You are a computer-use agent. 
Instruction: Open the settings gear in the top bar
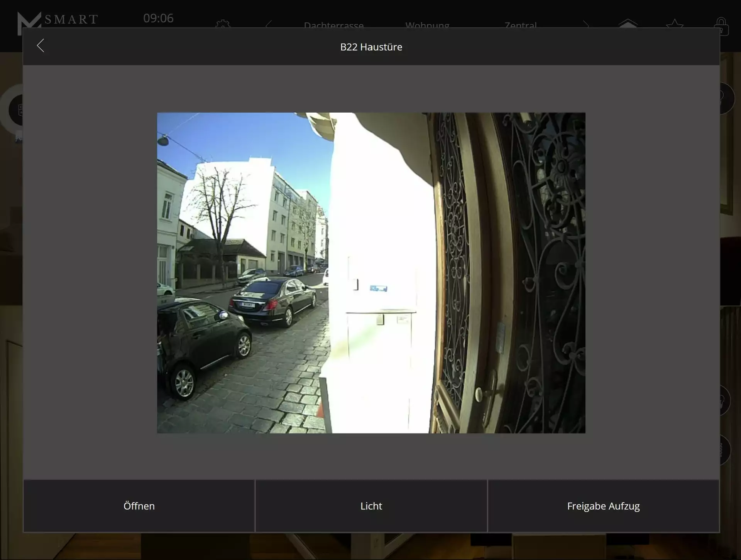223,24
